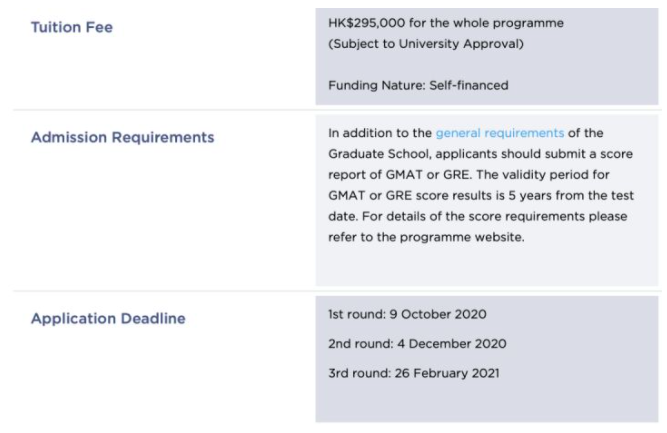The height and width of the screenshot is (433, 667).
Task: Click the divider below Tuition Fee row
Action: pos(337,110)
